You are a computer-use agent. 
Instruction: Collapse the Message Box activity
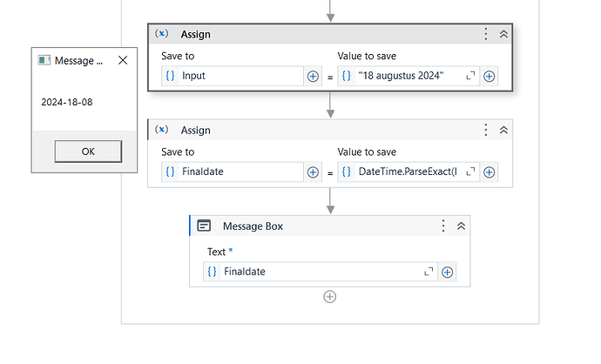pyautogui.click(x=462, y=226)
